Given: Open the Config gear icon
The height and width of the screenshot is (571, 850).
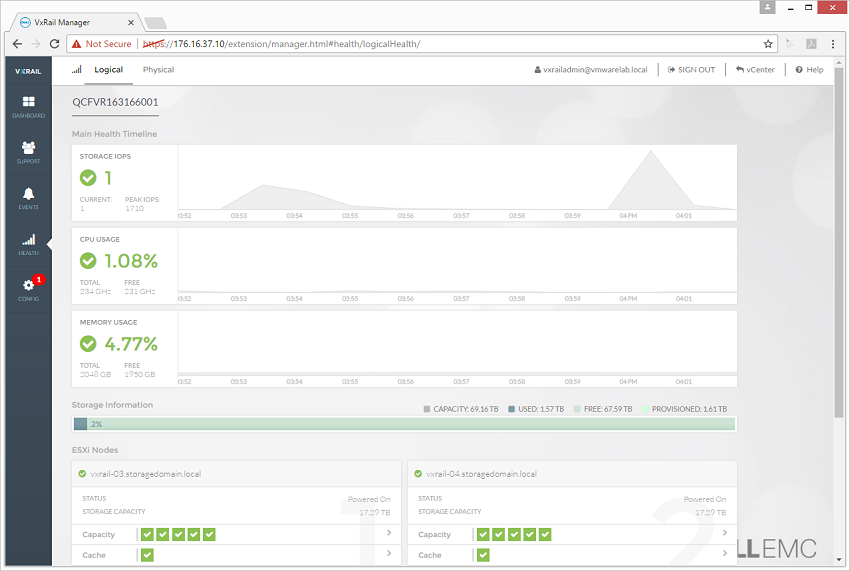Looking at the screenshot, I should (x=28, y=285).
